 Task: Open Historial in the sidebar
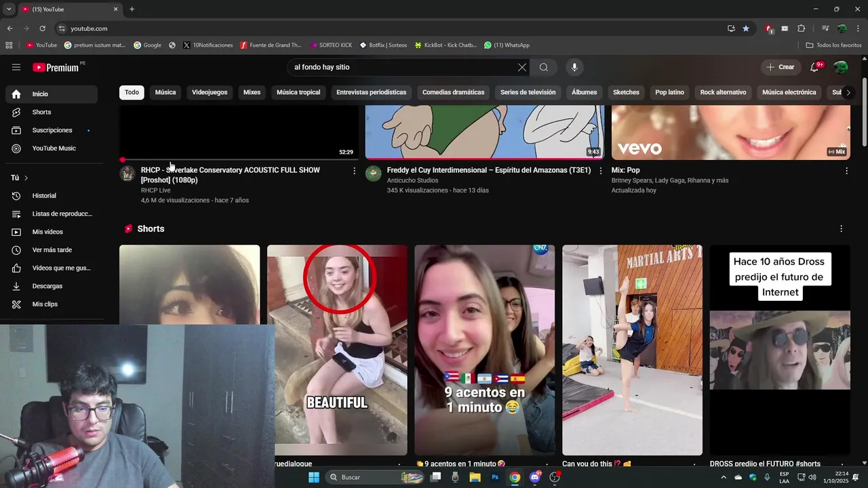[x=52, y=196]
